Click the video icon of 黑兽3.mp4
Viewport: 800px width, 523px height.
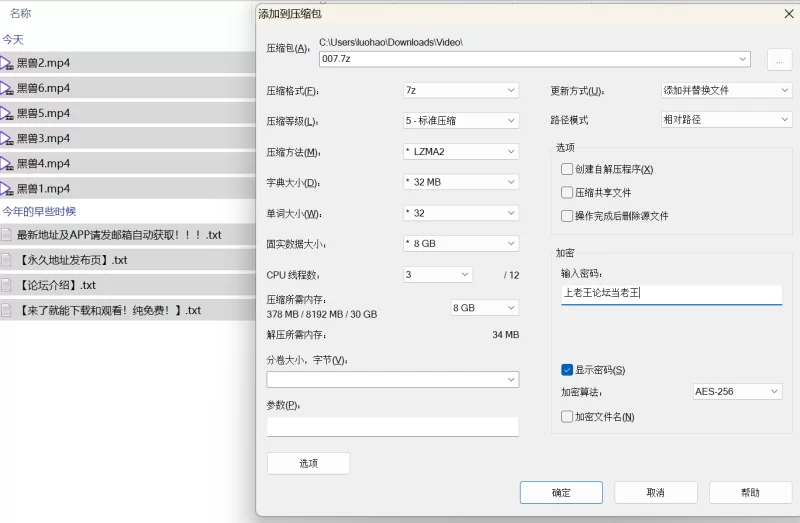click(x=6, y=138)
